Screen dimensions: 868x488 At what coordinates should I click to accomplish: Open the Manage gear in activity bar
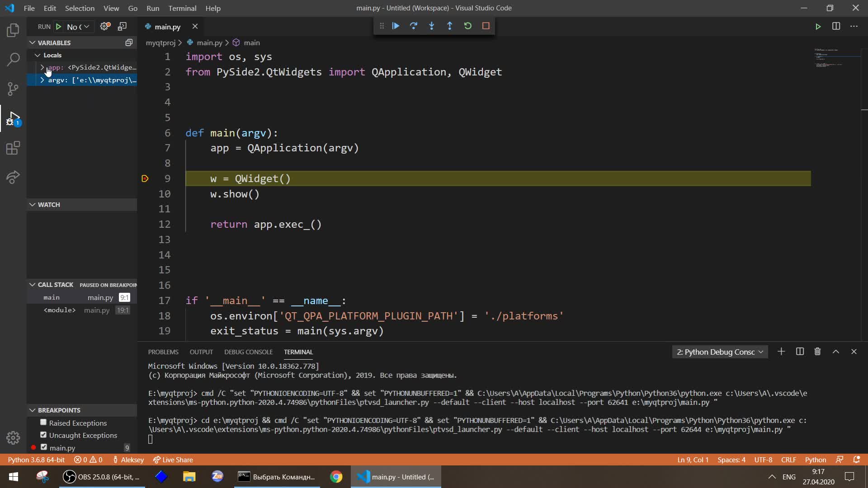13,437
